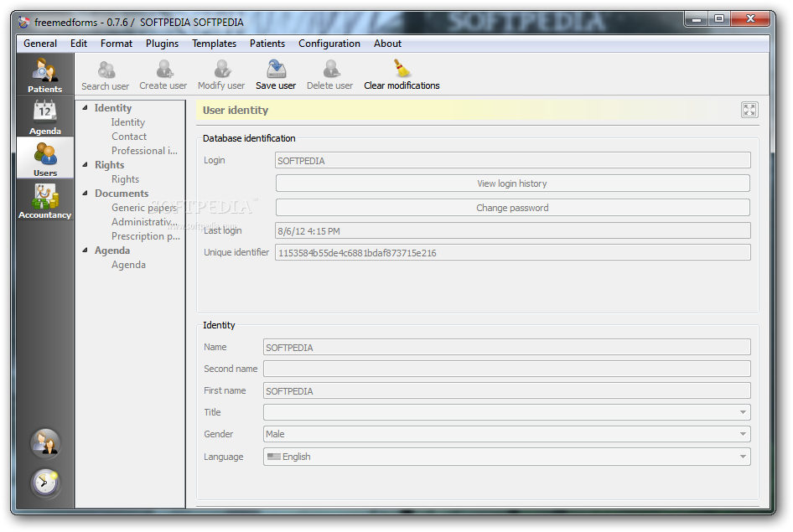The height and width of the screenshot is (532, 793).
Task: Open the Gender dropdown showing Male
Action: (x=507, y=434)
